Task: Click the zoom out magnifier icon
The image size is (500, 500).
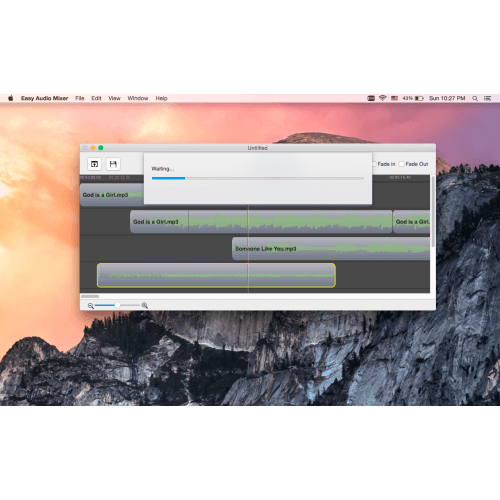Action: tap(91, 306)
